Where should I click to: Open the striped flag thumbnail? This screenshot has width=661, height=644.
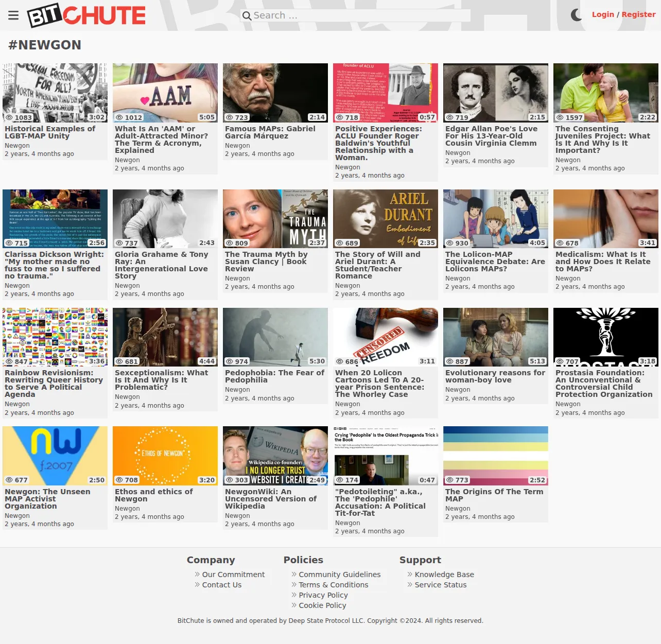496,456
